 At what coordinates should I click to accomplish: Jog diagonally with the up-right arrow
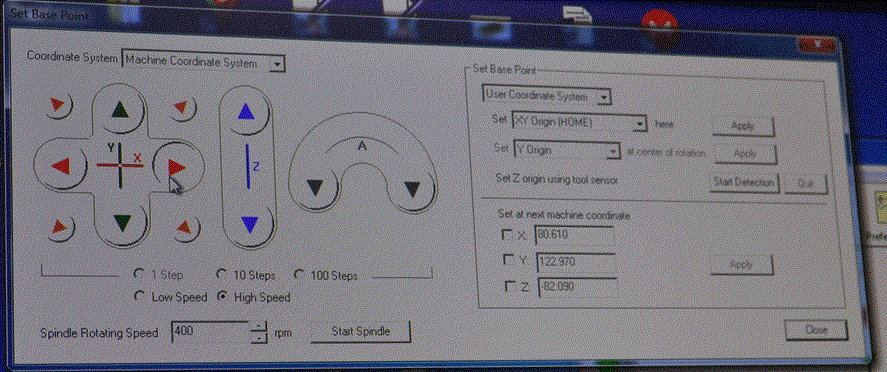pyautogui.click(x=182, y=107)
